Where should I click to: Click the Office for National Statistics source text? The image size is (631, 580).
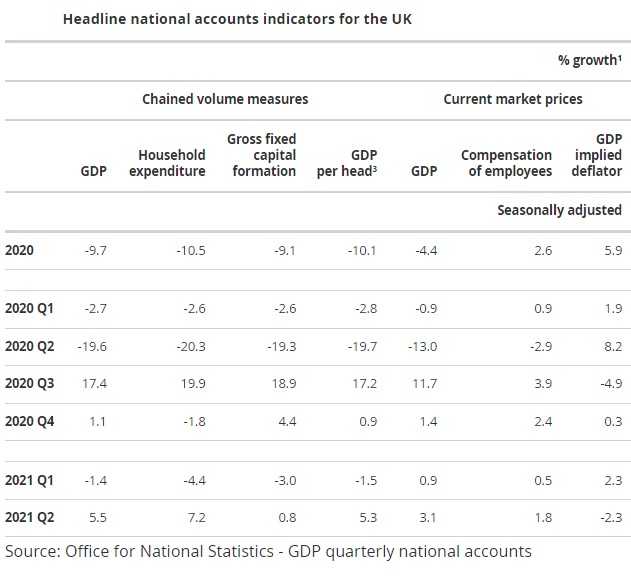coord(268,552)
